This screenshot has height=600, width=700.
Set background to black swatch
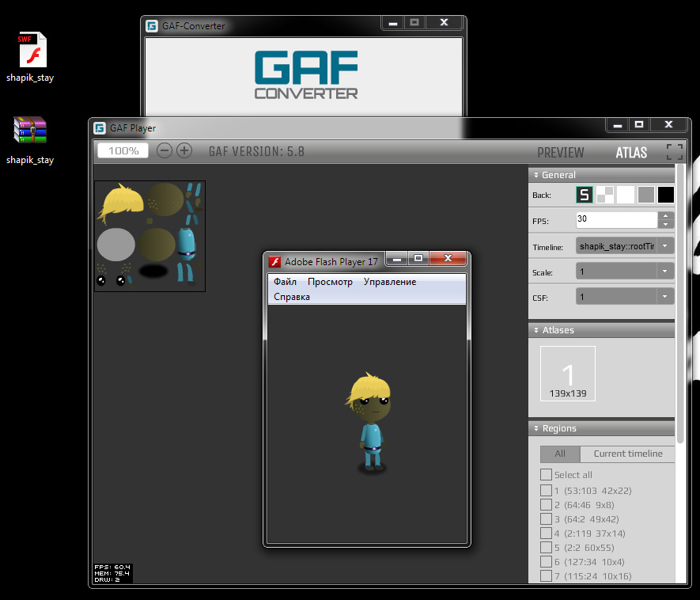tap(666, 195)
